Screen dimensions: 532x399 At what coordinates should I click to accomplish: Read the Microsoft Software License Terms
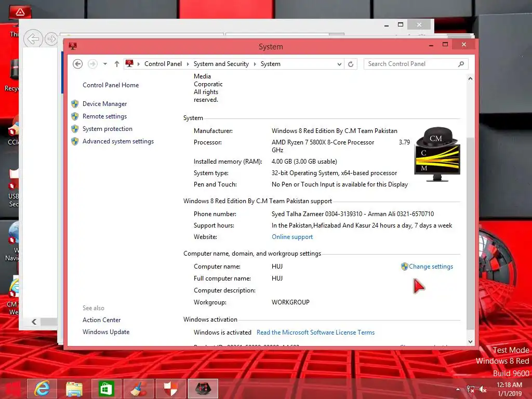(315, 332)
